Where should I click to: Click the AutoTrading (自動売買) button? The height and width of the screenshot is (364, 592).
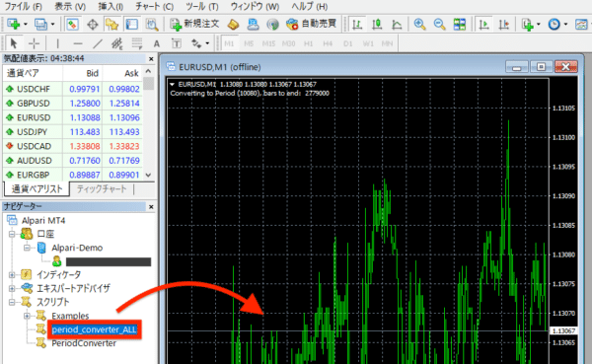(311, 24)
